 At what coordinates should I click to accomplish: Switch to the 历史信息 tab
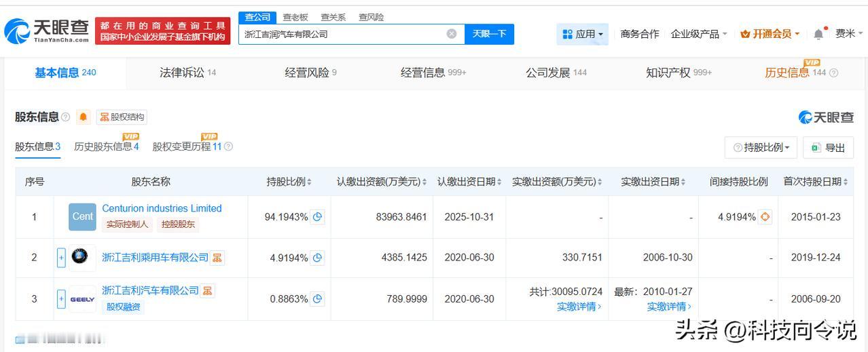[795, 73]
